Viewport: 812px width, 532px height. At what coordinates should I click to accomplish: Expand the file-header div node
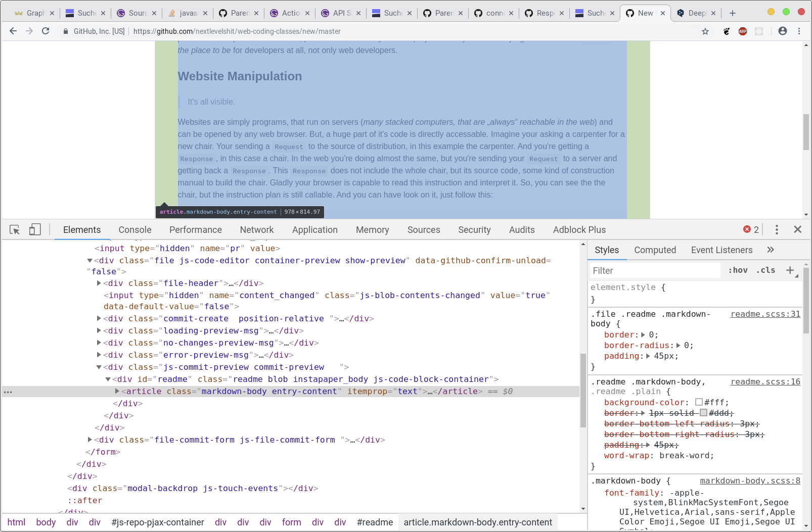(99, 283)
